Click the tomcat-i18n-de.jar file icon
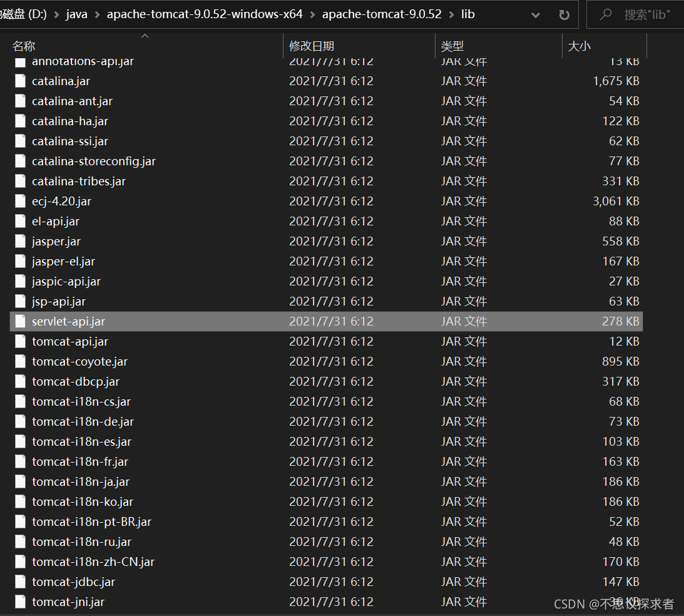This screenshot has width=684, height=616. (20, 422)
